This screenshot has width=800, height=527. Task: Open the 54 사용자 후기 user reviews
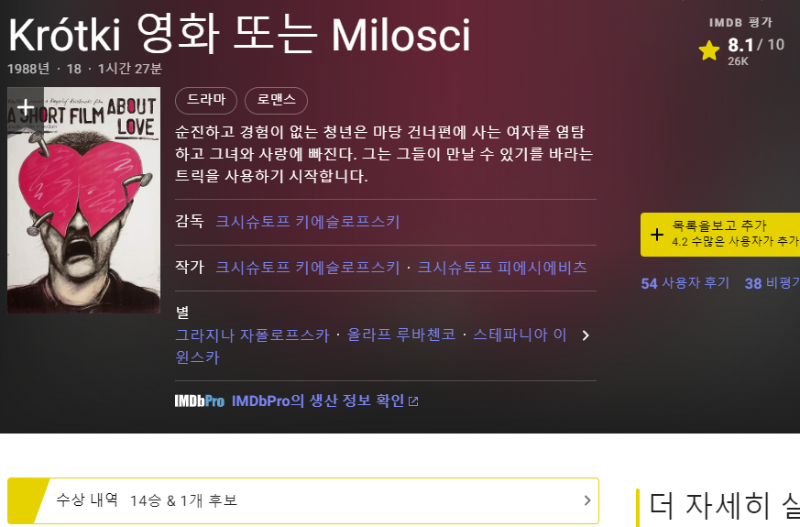[x=685, y=283]
